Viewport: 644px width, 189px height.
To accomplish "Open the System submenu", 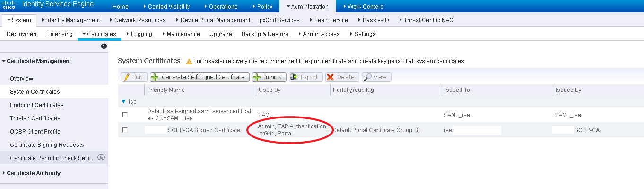I will click(x=19, y=20).
